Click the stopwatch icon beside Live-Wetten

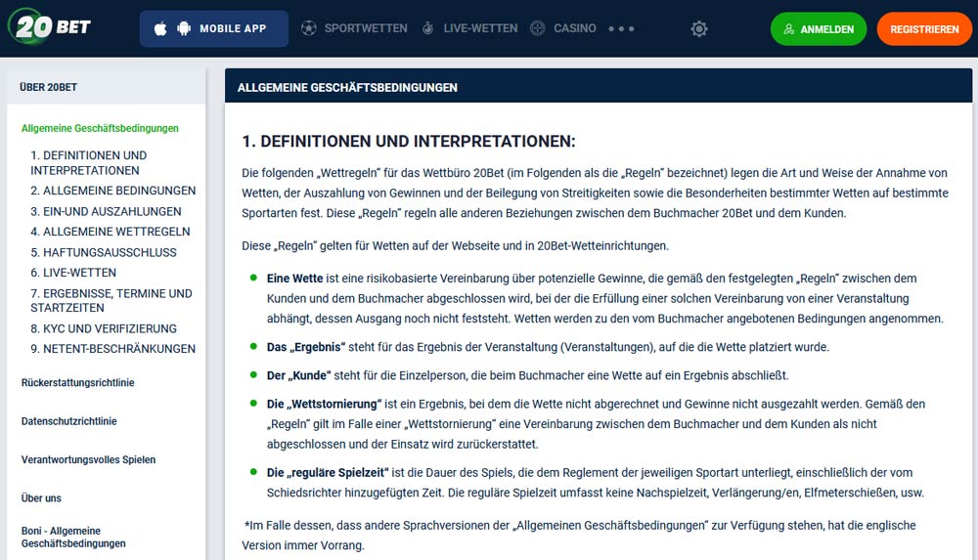pos(428,28)
